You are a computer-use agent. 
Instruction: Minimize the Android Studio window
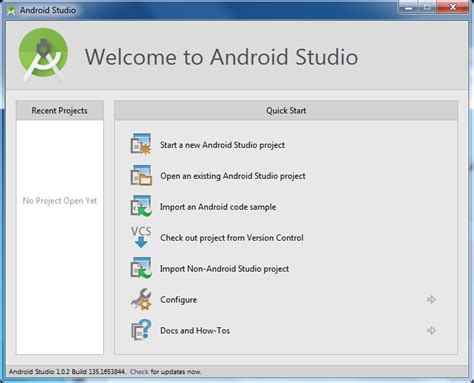tap(408, 7)
